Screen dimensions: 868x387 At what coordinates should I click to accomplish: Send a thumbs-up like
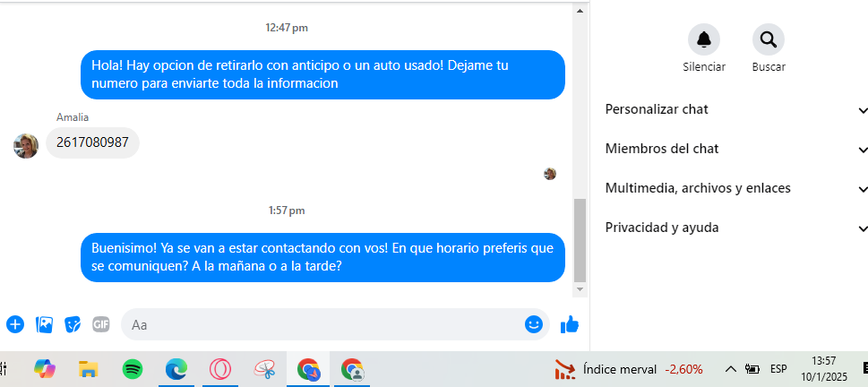[x=570, y=324]
